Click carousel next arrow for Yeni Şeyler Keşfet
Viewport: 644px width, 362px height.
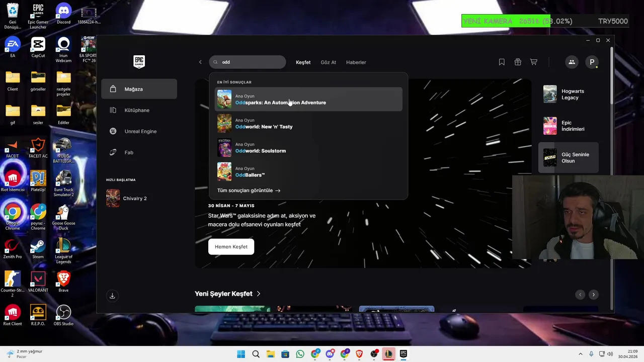click(593, 295)
